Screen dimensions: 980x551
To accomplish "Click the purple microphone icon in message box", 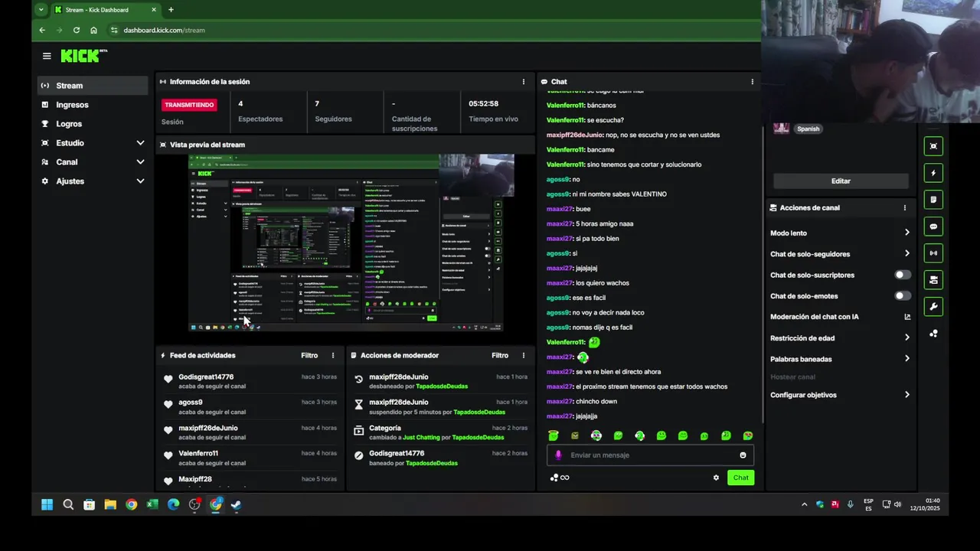I will pos(558,455).
